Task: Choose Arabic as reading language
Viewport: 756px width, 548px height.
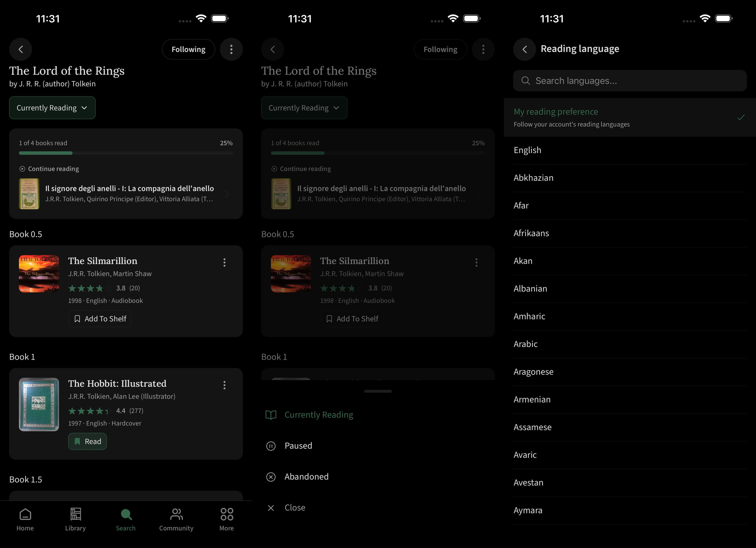Action: pyautogui.click(x=630, y=344)
